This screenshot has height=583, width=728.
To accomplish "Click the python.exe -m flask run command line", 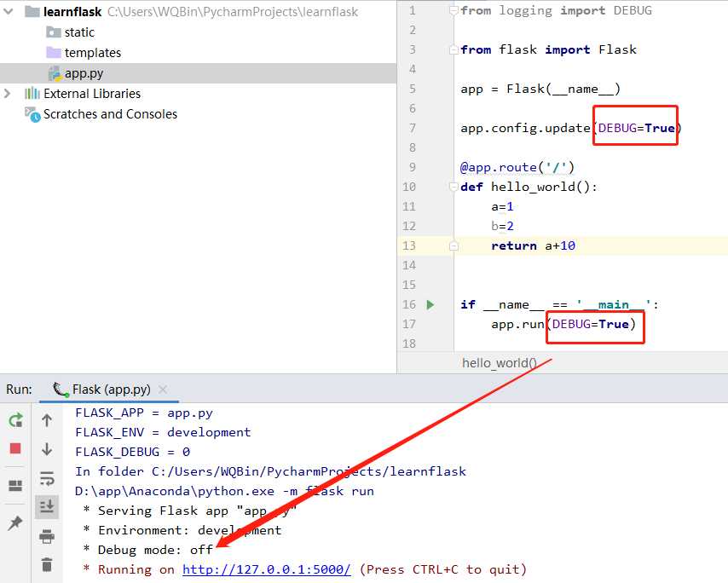I will point(224,491).
